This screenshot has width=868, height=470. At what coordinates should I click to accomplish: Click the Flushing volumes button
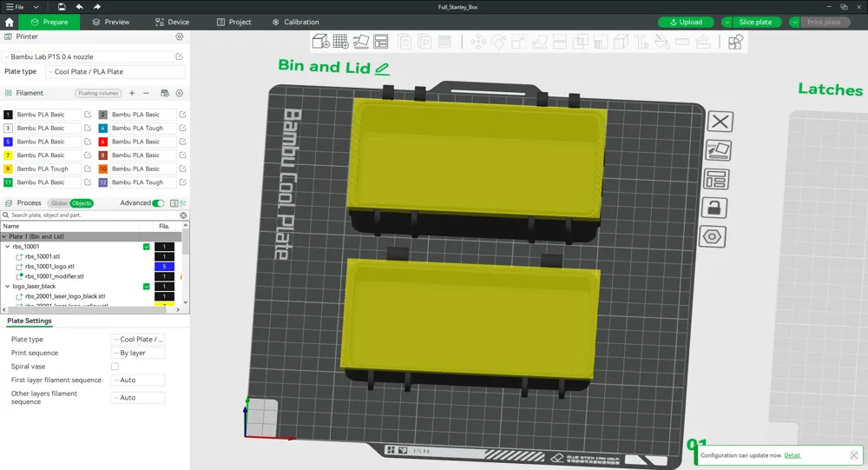[x=98, y=93]
